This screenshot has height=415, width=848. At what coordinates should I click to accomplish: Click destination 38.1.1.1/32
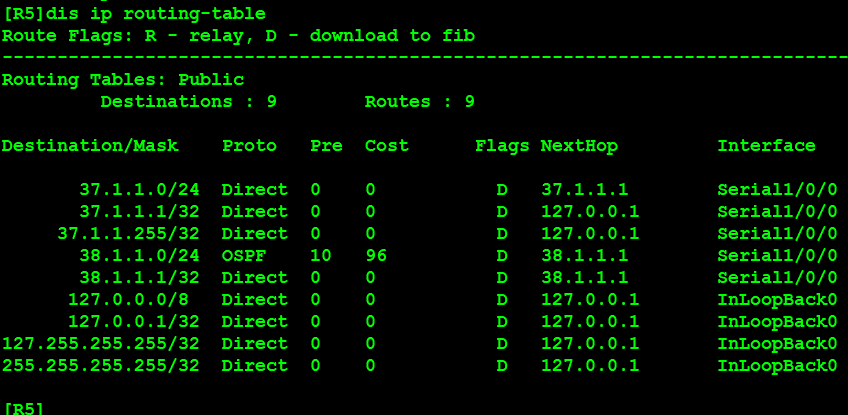[x=140, y=278]
